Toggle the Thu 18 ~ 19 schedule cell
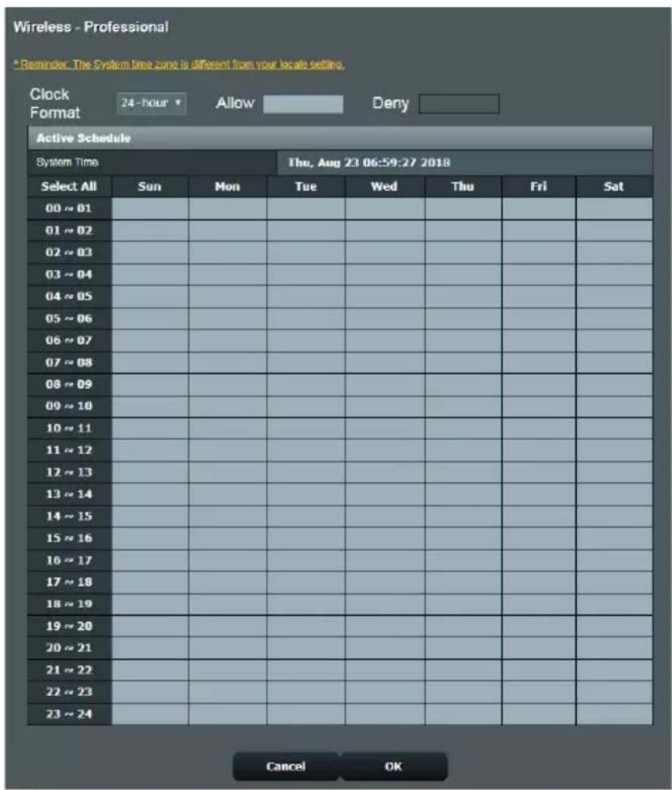This screenshot has height=790, width=672. coord(463,604)
